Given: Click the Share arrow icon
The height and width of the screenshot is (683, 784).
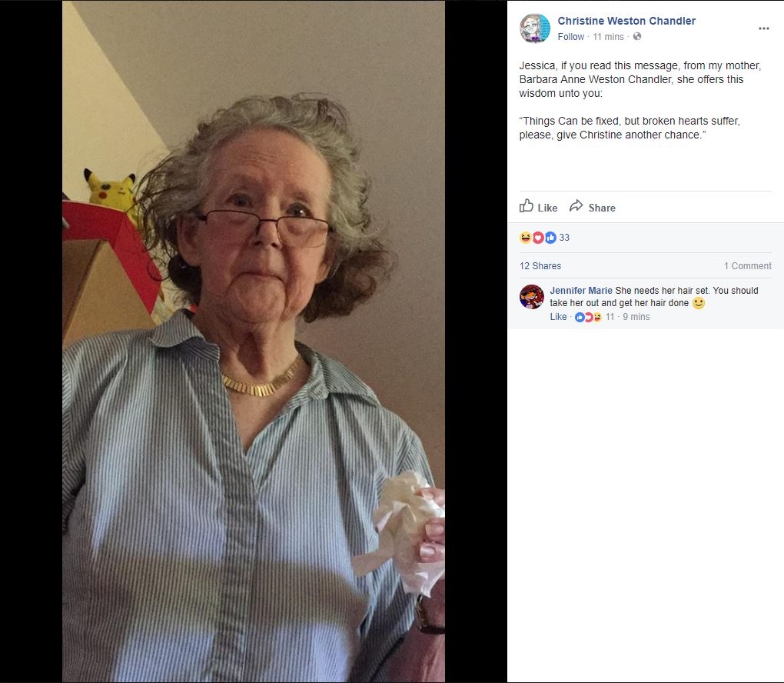Looking at the screenshot, I should click(576, 205).
